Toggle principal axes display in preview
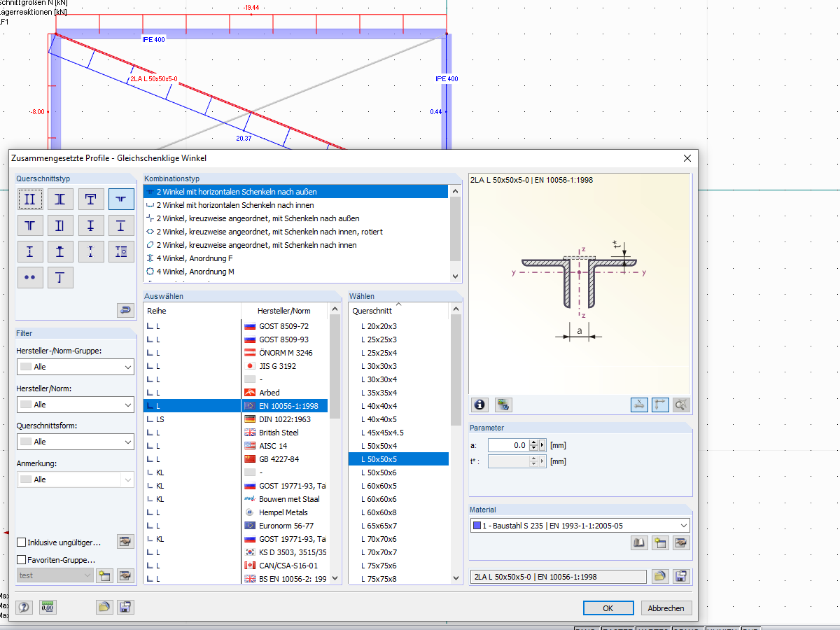Screen dimensions: 840x630 [659, 404]
